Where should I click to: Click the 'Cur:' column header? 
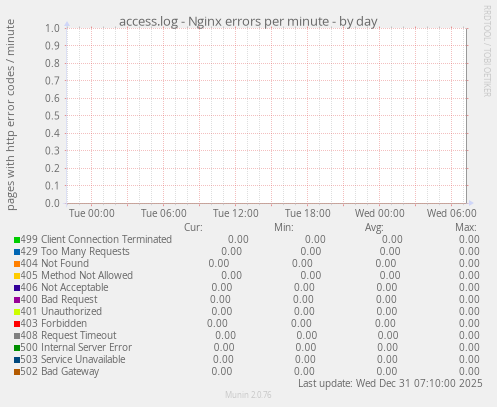193,227
